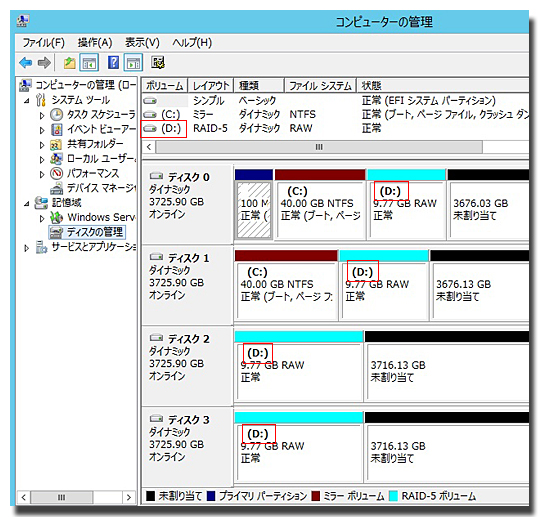This screenshot has width=540, height=517.
Task: Open the 操作(A) menu
Action: [x=95, y=43]
